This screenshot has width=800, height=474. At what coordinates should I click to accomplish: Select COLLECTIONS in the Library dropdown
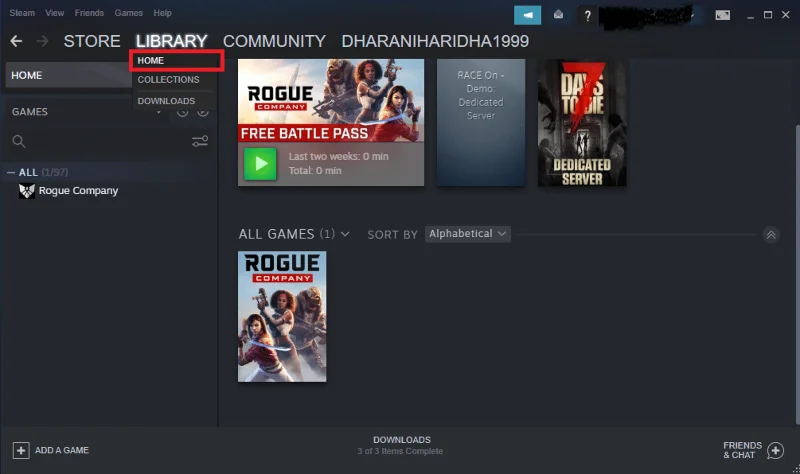[x=168, y=80]
